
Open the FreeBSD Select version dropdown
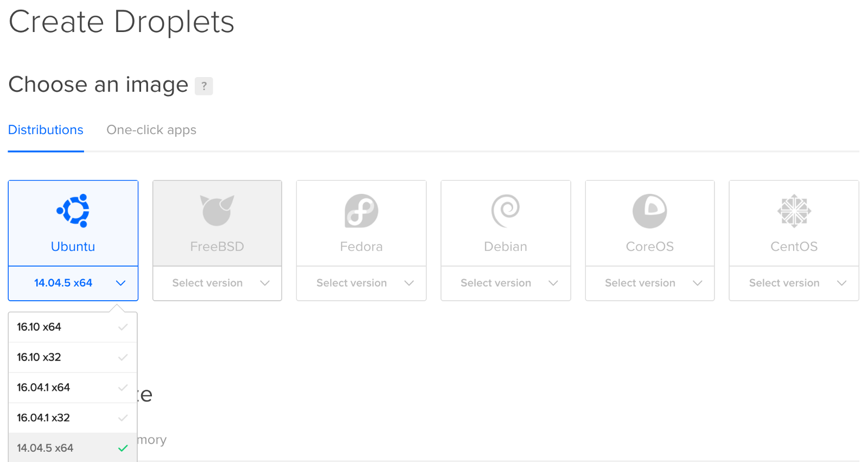(x=217, y=283)
